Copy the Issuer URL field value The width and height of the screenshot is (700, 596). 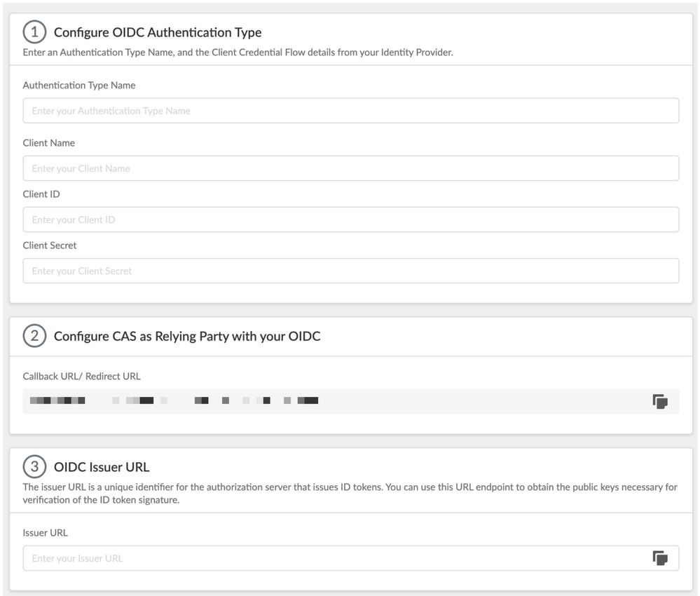point(660,557)
